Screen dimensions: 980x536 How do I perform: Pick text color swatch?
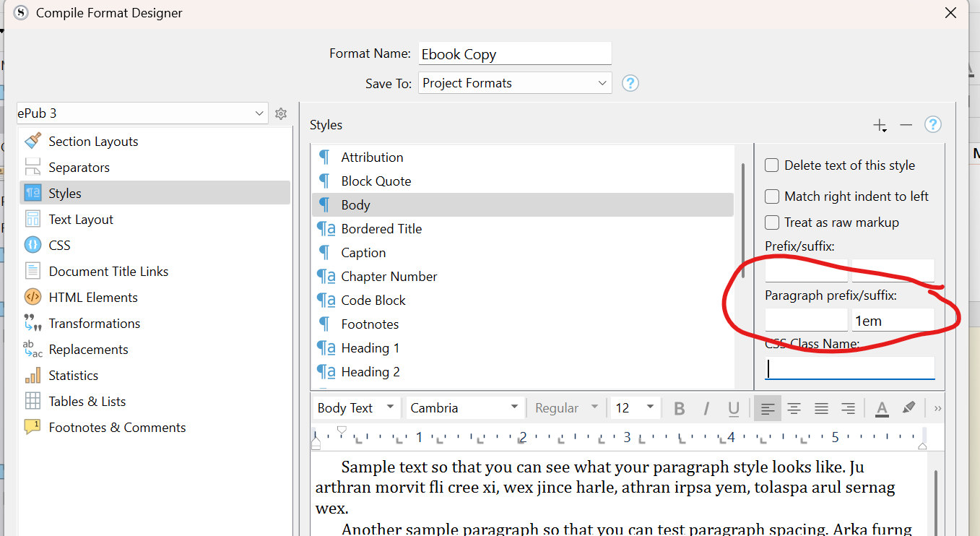(882, 408)
